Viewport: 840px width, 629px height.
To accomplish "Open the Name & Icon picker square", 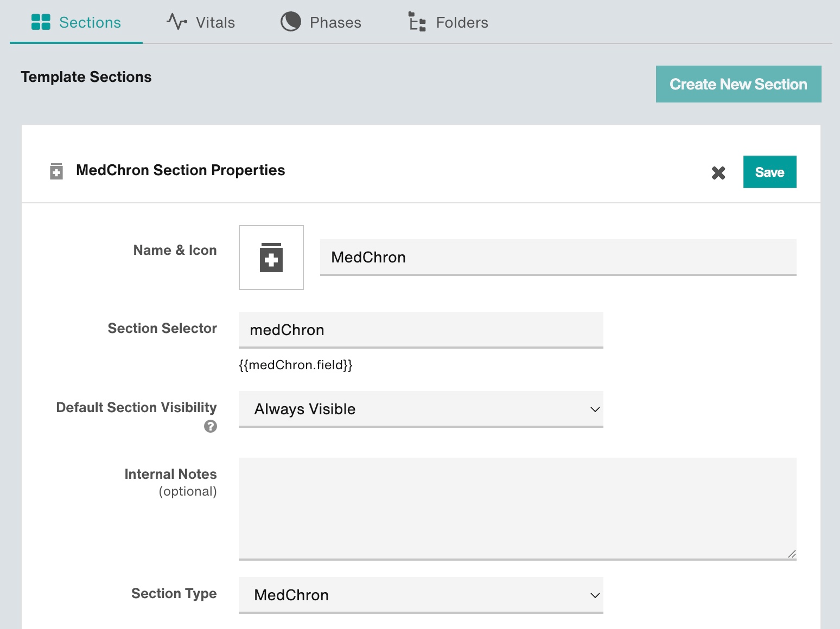I will tap(271, 258).
